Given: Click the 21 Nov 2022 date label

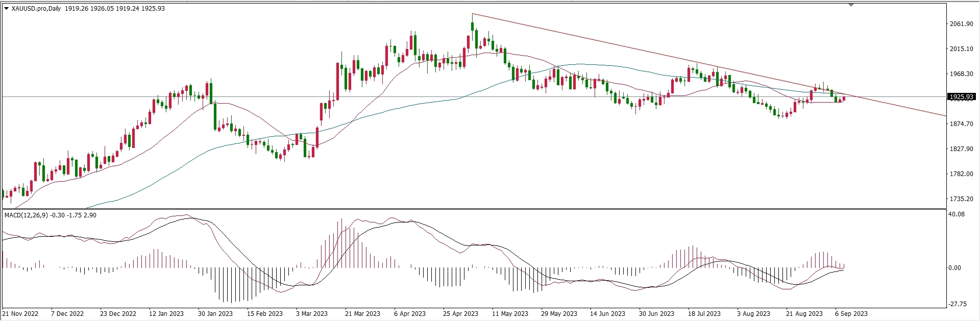Looking at the screenshot, I should [20, 314].
